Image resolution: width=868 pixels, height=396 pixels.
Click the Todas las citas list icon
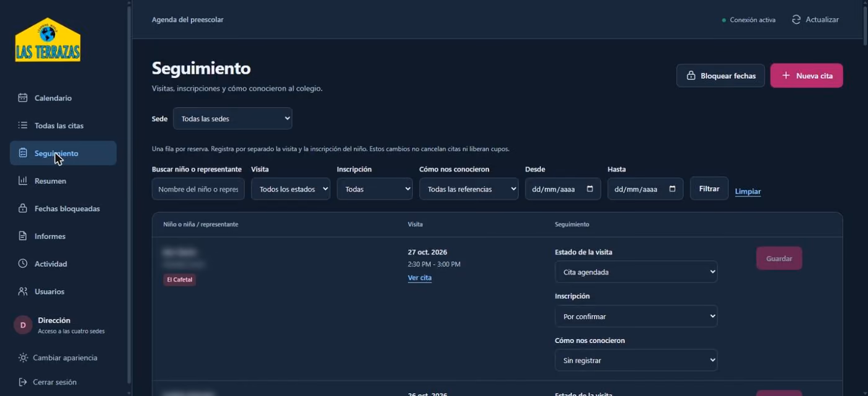coord(23,125)
